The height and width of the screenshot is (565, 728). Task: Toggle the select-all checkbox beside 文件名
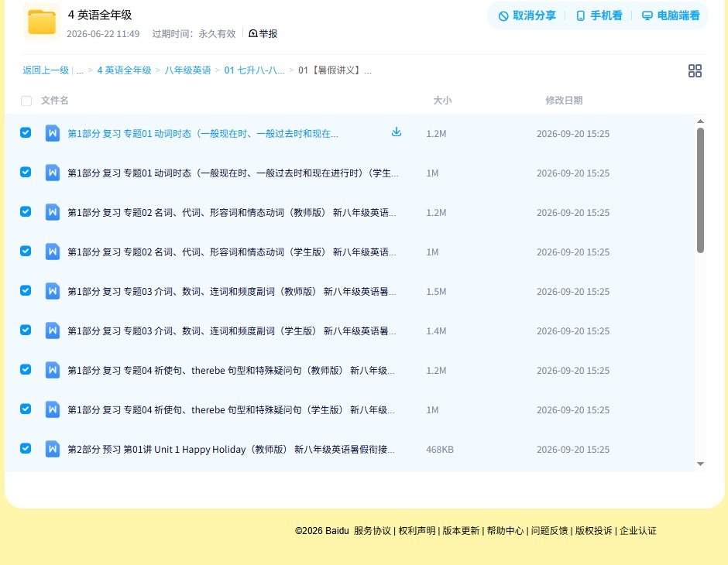click(26, 101)
